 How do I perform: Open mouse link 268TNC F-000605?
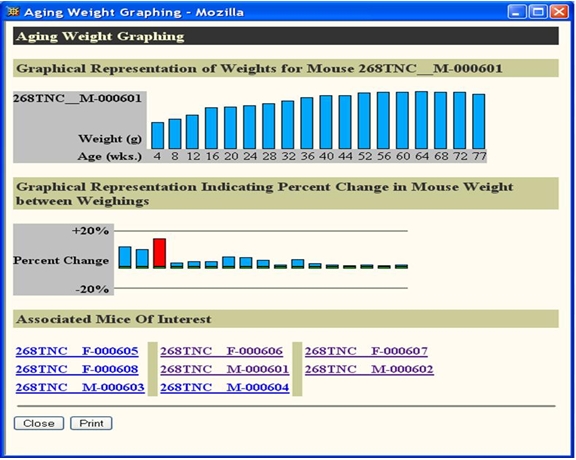77,351
